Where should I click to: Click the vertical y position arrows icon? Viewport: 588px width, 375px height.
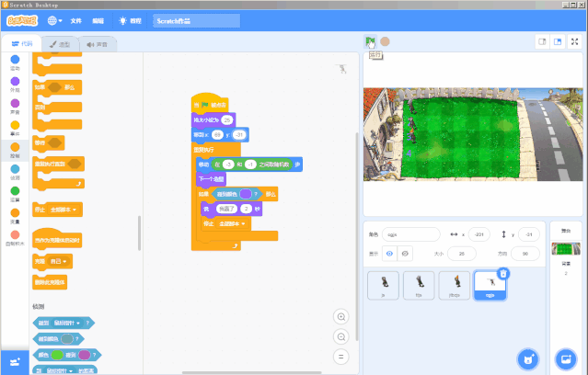pos(503,234)
